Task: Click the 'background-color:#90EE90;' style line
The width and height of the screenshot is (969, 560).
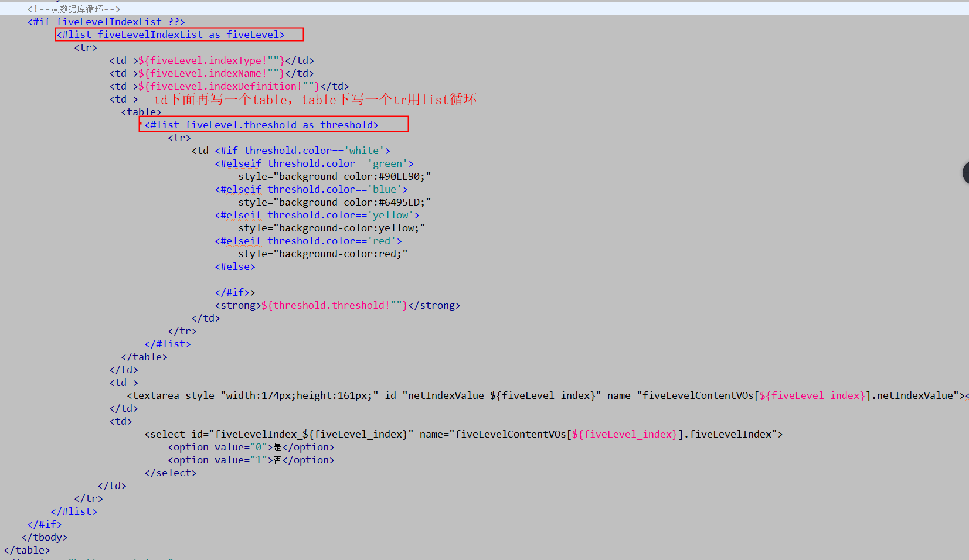Action: [x=335, y=176]
